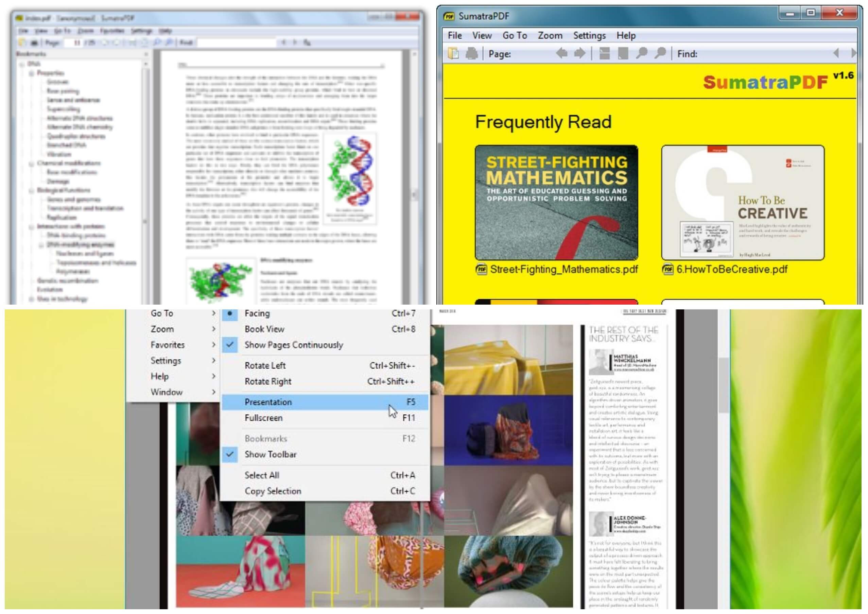The image size is (868, 614).
Task: Click second magnifier zoom-in icon in yellow window
Action: pos(660,53)
